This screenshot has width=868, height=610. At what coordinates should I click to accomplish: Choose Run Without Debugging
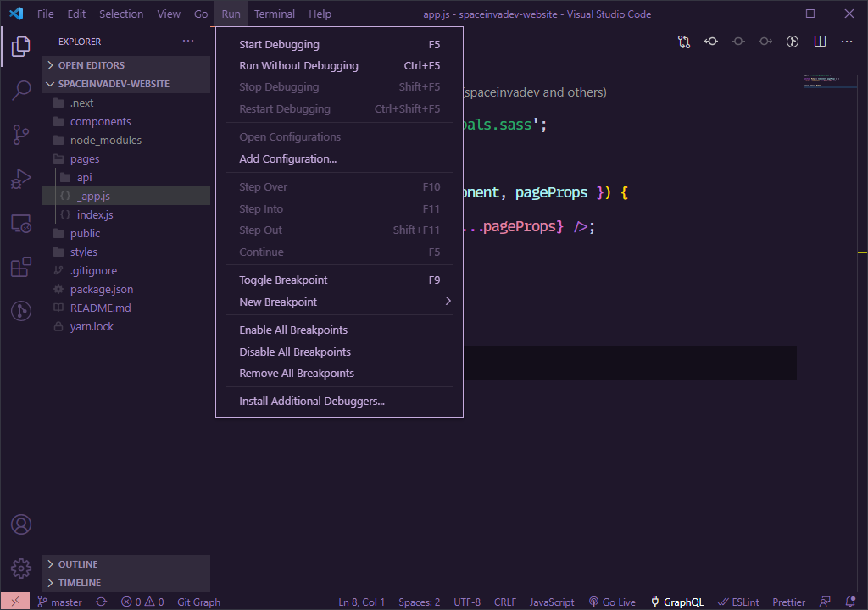339,65
